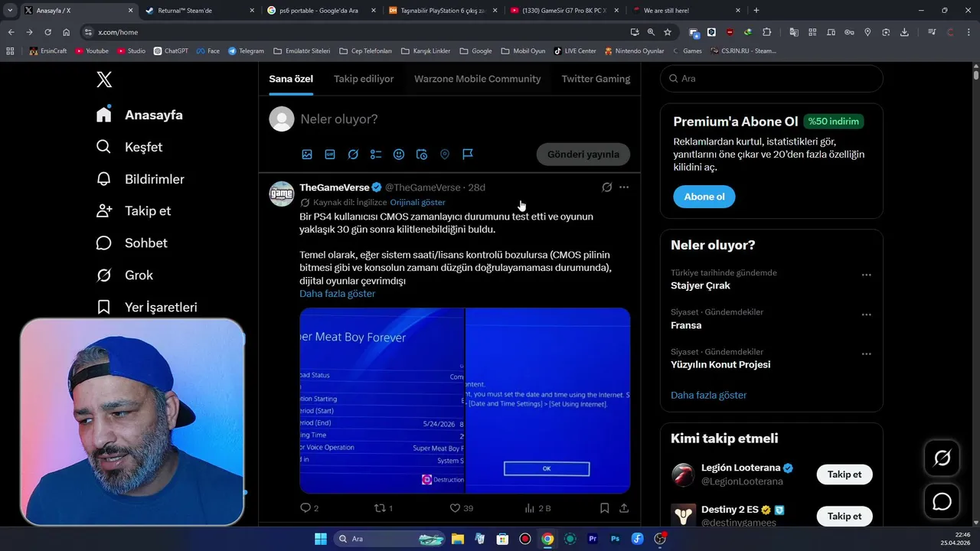Open emoji picker in composer
The height and width of the screenshot is (551, 980).
(399, 154)
